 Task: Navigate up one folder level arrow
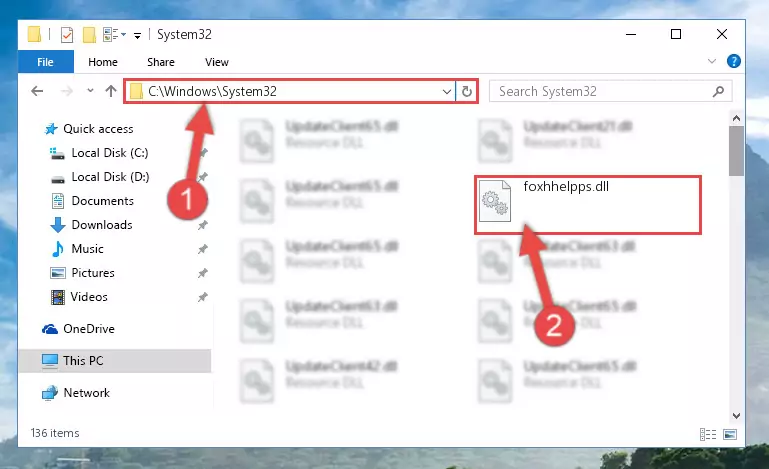[x=111, y=91]
